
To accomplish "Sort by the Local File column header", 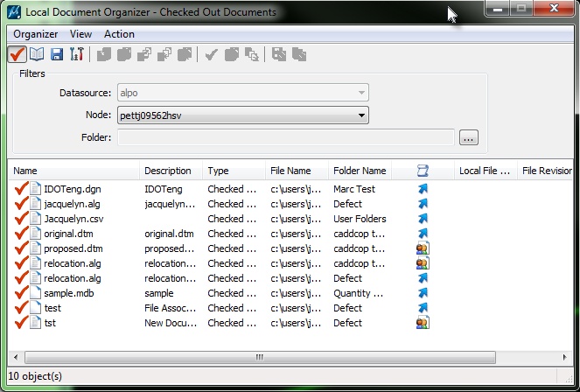I will (x=486, y=171).
